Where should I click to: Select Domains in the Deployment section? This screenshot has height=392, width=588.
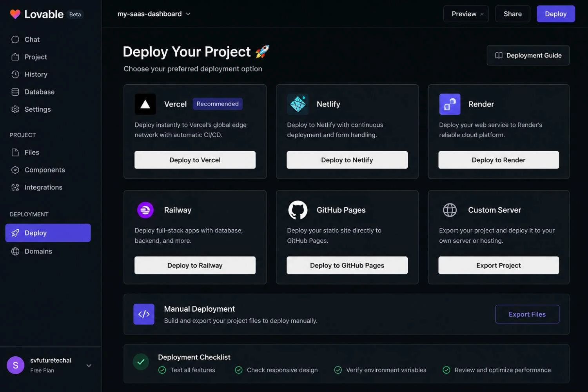[48, 251]
